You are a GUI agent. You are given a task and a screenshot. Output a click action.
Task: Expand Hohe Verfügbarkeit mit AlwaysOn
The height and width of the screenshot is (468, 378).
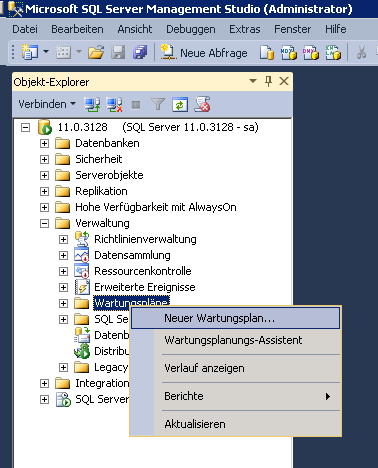[44, 207]
